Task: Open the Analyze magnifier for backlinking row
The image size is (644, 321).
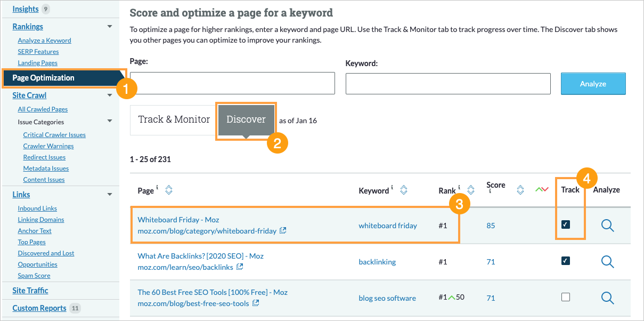Action: pyautogui.click(x=607, y=262)
